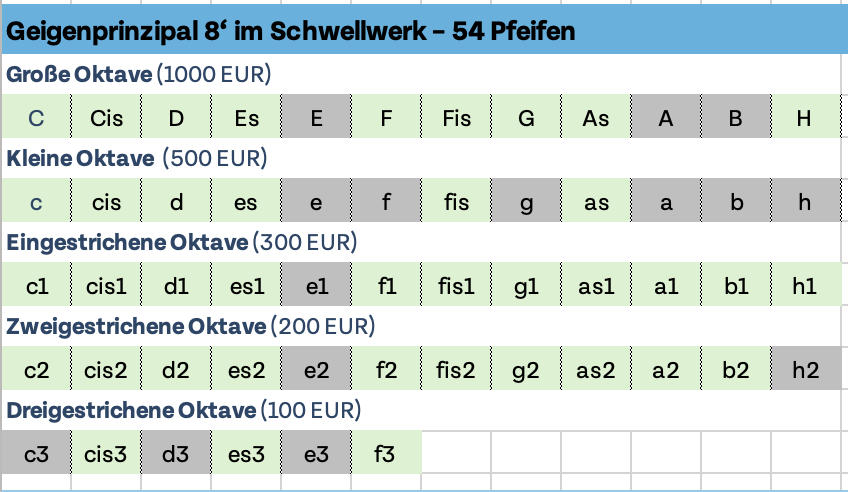Select the gray lowercase g cell

(526, 202)
